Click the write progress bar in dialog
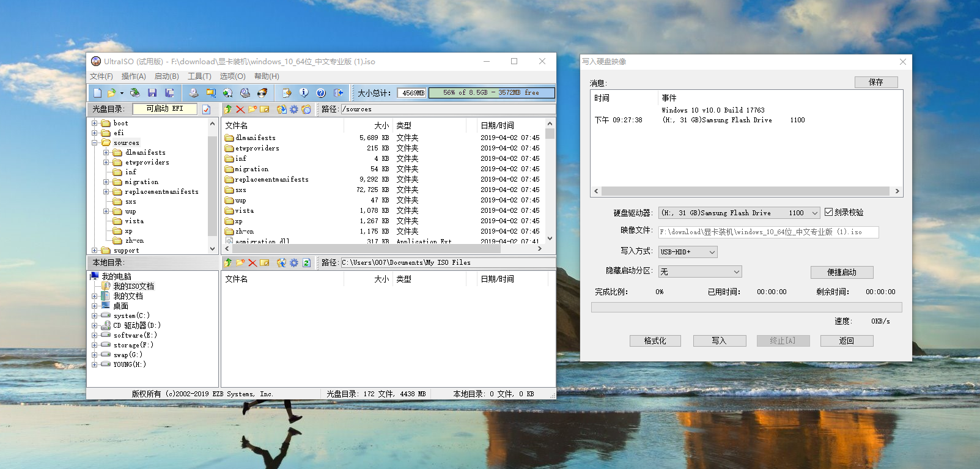Screen dimensions: 980x469 [746, 307]
